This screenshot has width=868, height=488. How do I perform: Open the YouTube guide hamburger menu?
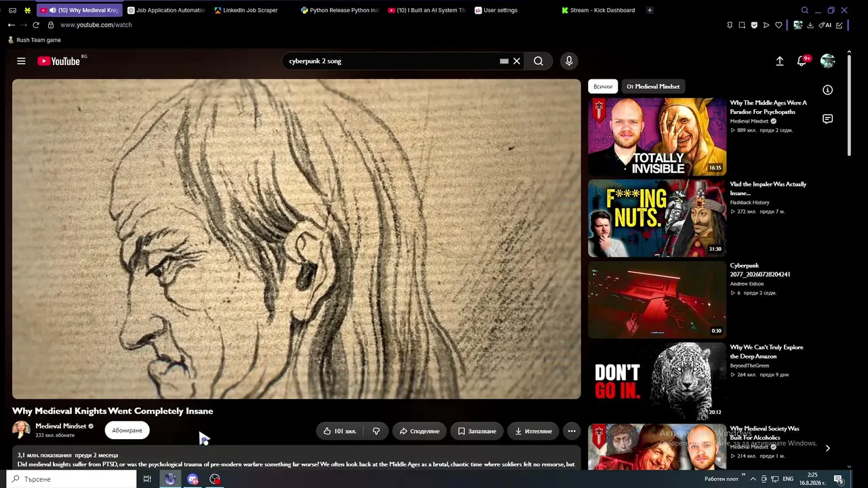pyautogui.click(x=21, y=61)
